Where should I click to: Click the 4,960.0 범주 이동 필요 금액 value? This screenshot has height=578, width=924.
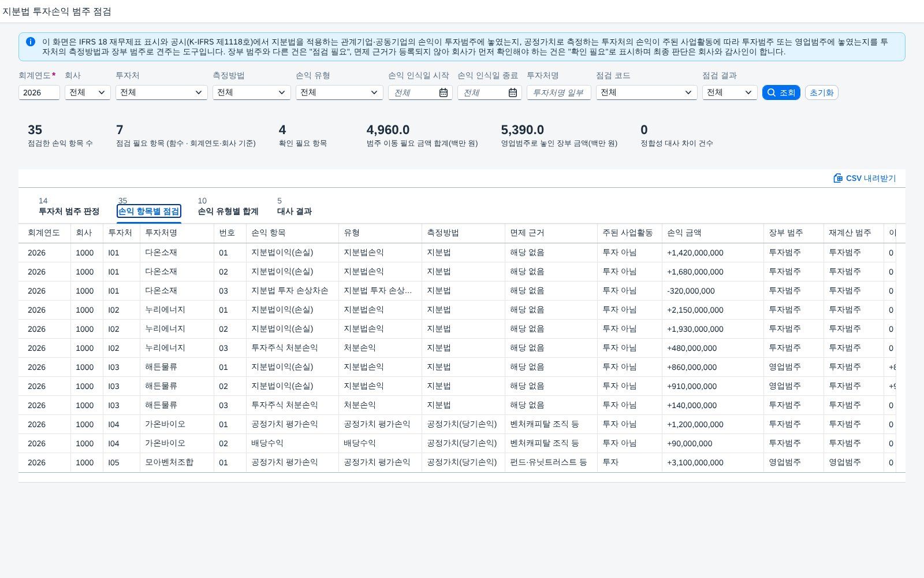(388, 130)
